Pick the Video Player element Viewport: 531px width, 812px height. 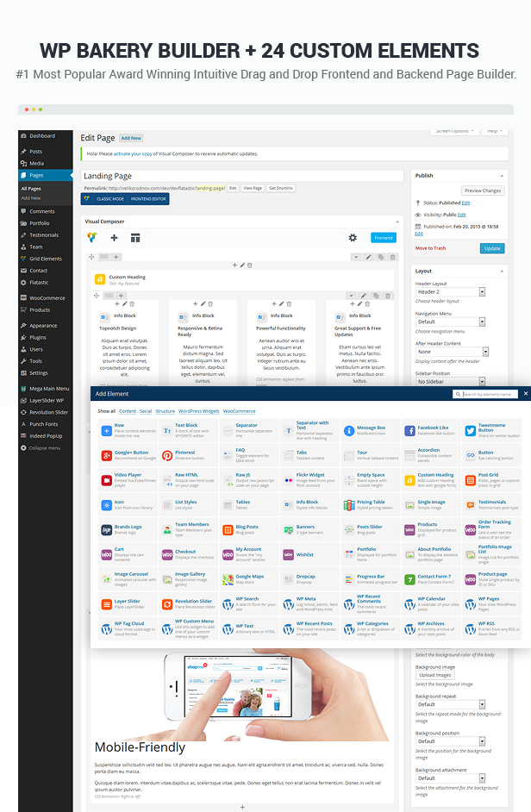coord(107,478)
